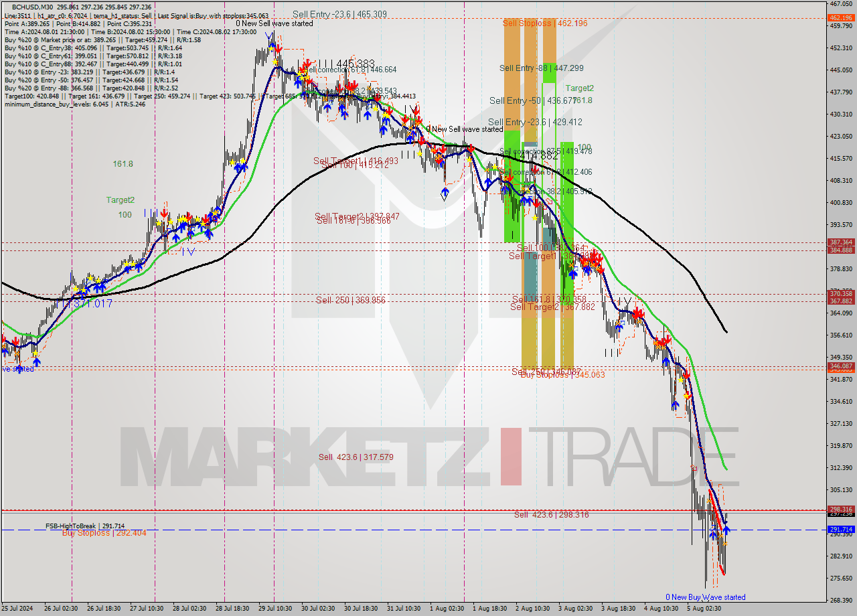The height and width of the screenshot is (616, 857).
Task: Click the '0 New Sell wave started' label near the chart top
Action: 274,23
